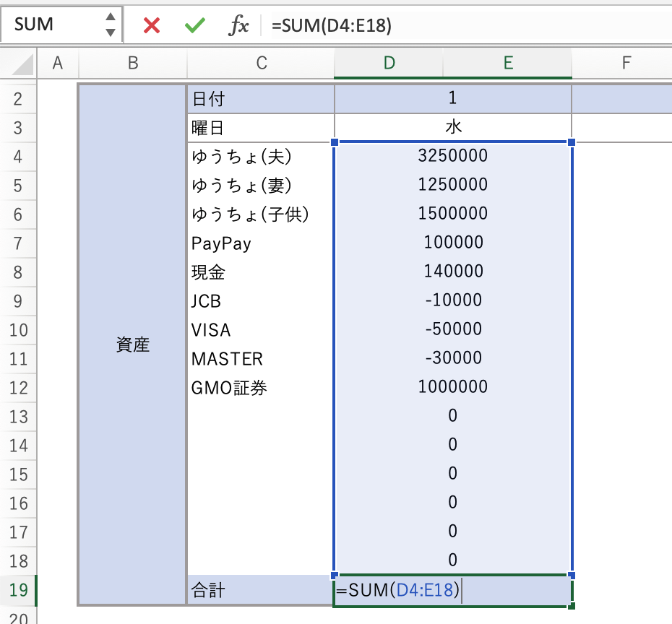Select column D header

tap(389, 64)
